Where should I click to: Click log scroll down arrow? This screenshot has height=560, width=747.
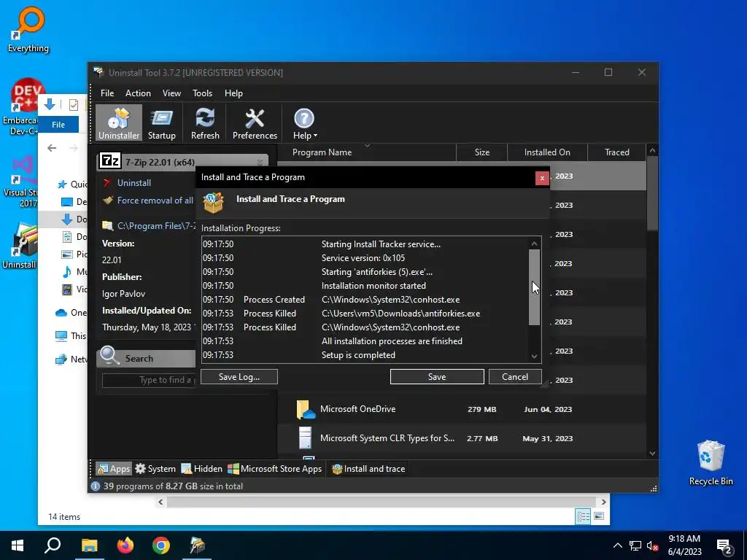coord(534,356)
